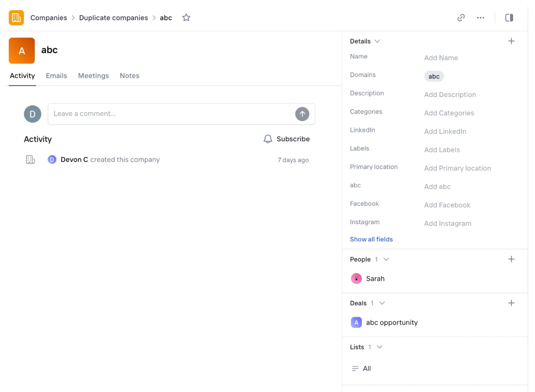Click Add Name field
Viewport: 535px width, 392px height.
[441, 58]
